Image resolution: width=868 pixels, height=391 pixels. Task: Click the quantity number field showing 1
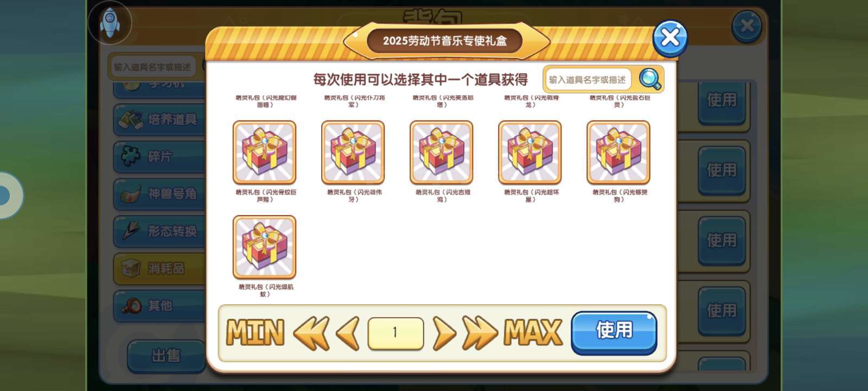(x=395, y=333)
